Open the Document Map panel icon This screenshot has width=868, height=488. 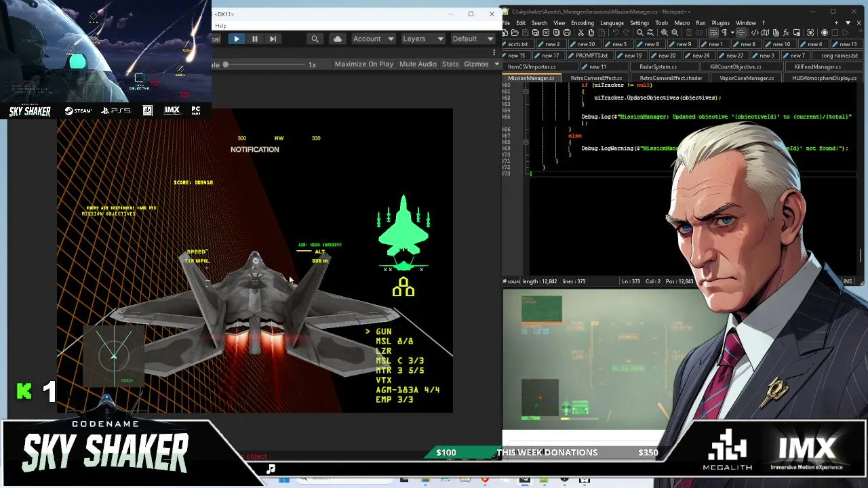tap(764, 33)
